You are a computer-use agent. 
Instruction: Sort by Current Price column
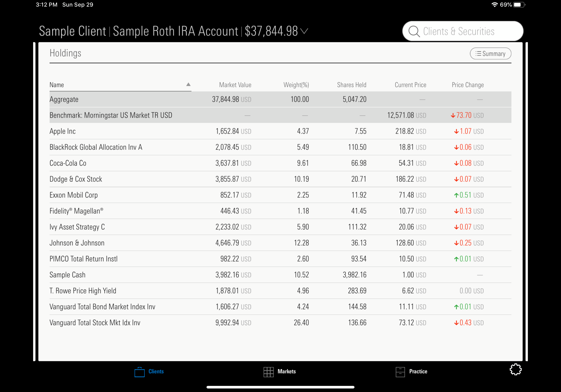click(x=410, y=85)
